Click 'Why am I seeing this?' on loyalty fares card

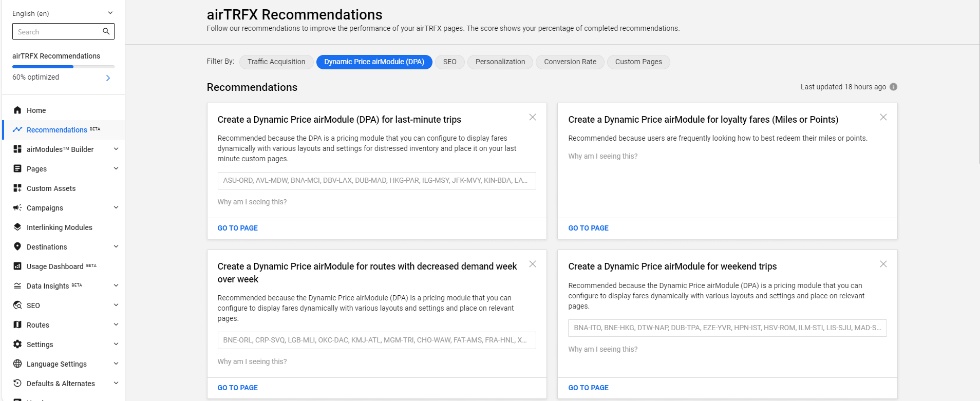[603, 156]
